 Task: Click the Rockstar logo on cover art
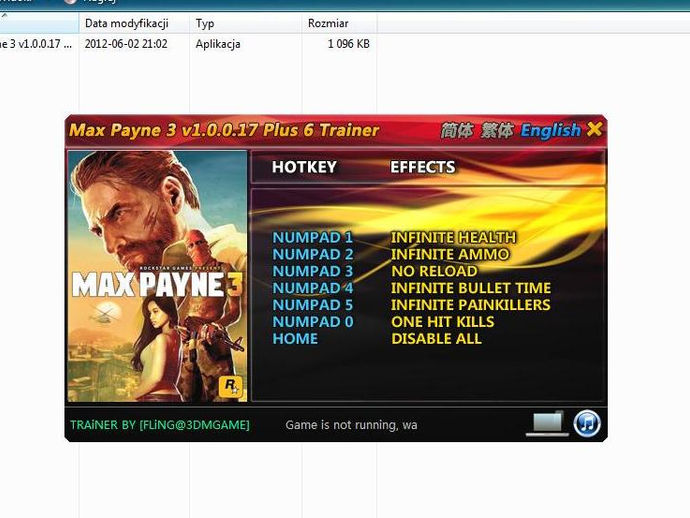[230, 386]
